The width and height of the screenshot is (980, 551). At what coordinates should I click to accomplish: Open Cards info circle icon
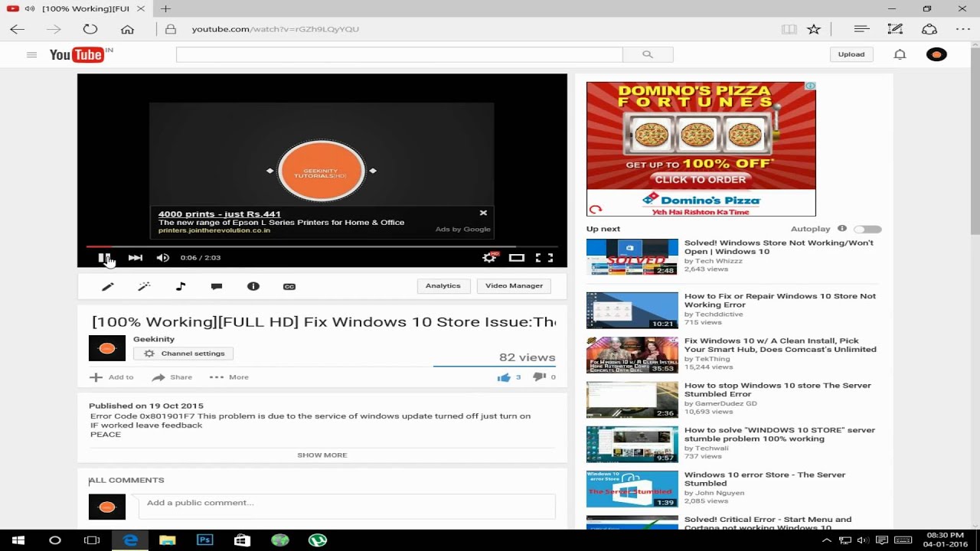(x=253, y=286)
